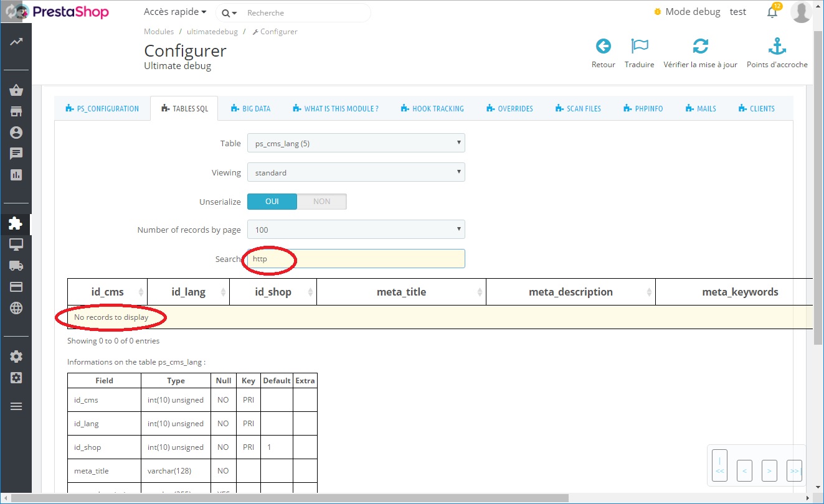
Task: Sort by id_lang column header
Action: tap(188, 292)
